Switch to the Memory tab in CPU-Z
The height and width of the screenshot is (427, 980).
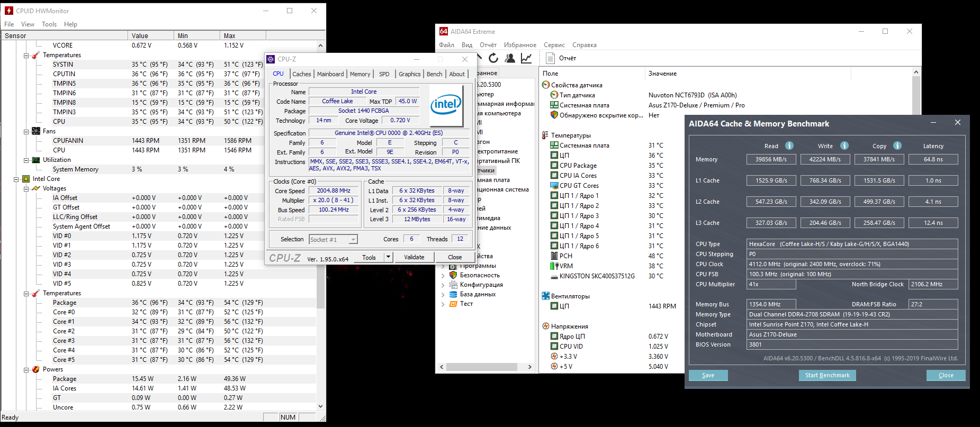click(360, 74)
